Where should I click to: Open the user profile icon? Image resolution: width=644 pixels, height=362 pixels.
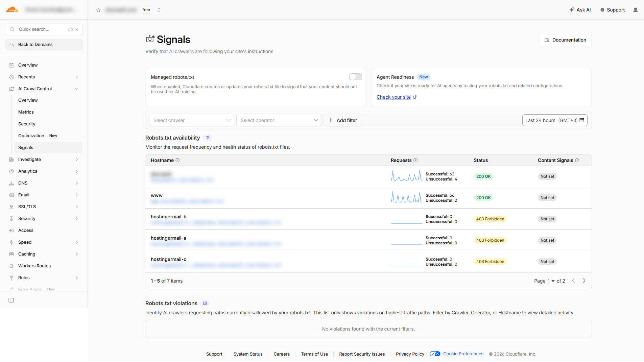click(x=636, y=10)
